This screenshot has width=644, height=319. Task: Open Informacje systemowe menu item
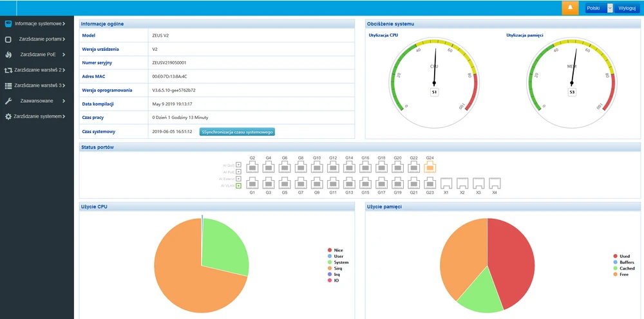coord(39,24)
